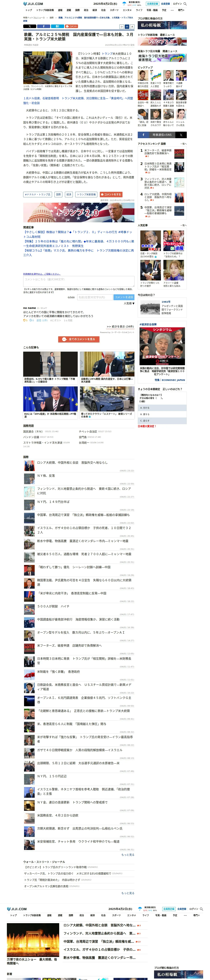Click orange コメントをする button
Screen dimensions: 210x980
pos(111,194)
